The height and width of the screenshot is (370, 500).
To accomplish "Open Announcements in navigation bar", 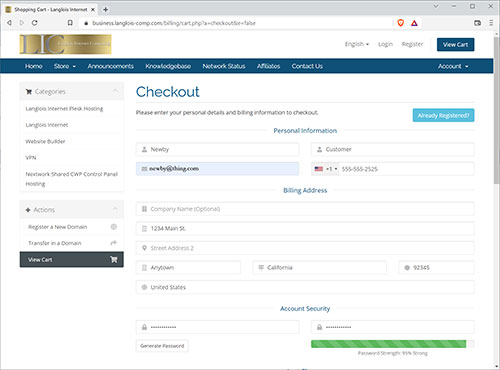I will pyautogui.click(x=110, y=66).
